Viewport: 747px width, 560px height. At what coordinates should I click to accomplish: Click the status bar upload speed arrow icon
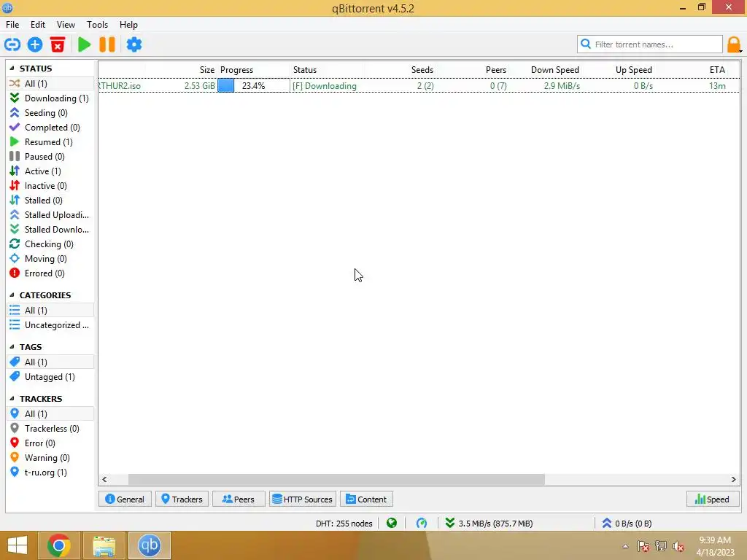[606, 523]
